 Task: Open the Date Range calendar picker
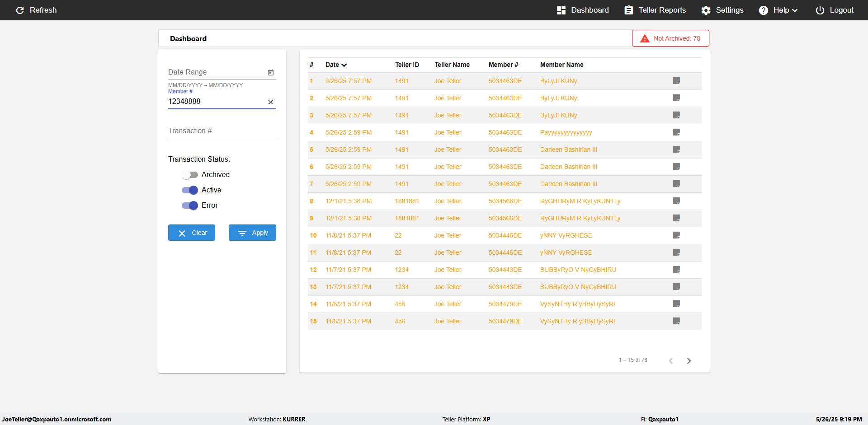click(x=271, y=72)
